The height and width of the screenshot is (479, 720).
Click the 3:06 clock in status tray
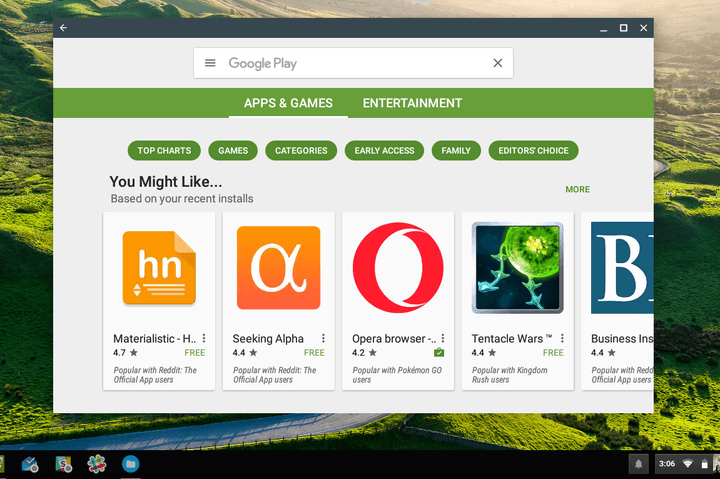click(x=667, y=464)
